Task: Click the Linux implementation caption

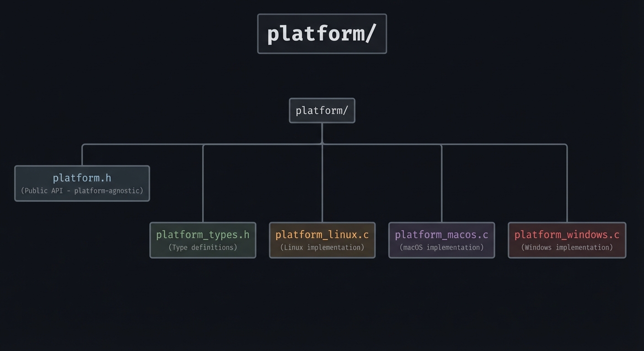Action: coord(322,247)
